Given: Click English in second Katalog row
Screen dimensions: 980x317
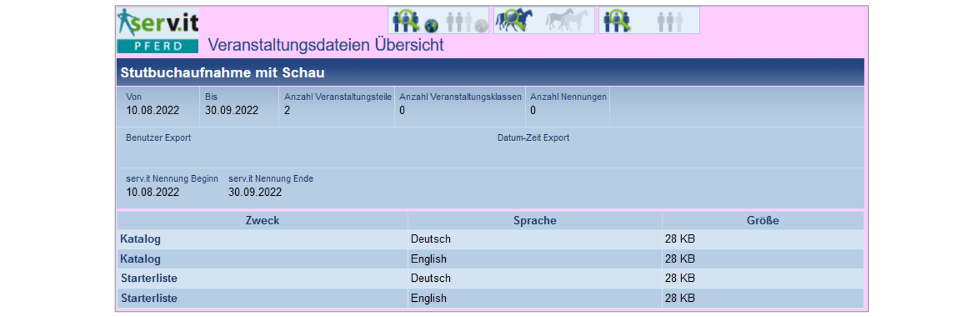Looking at the screenshot, I should [x=429, y=259].
